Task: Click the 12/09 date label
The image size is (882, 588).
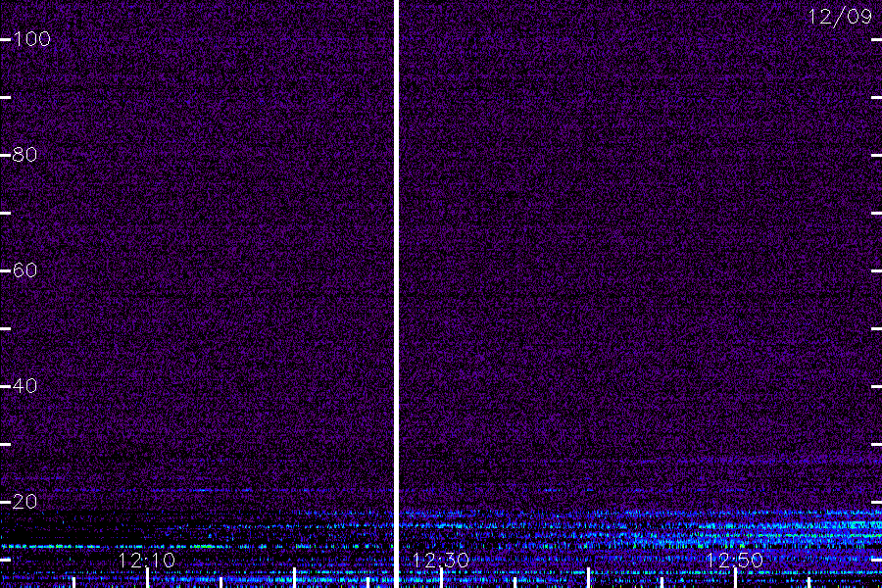Action: point(840,17)
